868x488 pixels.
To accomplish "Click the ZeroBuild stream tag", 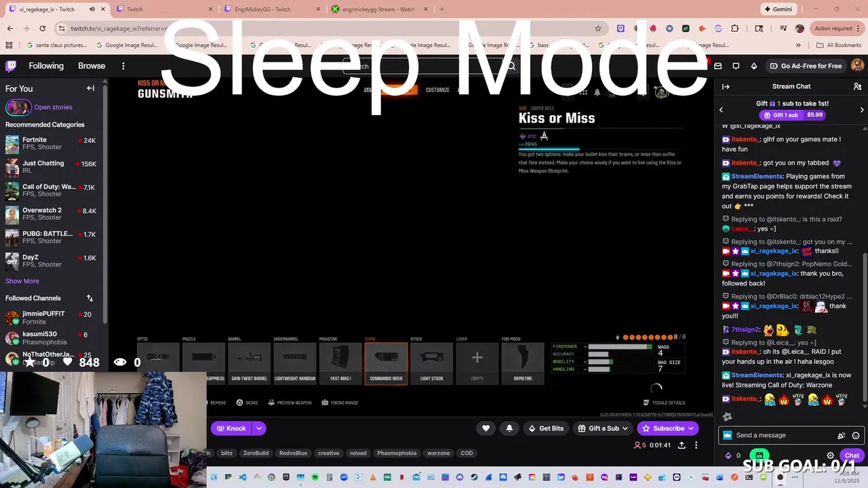I will pos(256,453).
